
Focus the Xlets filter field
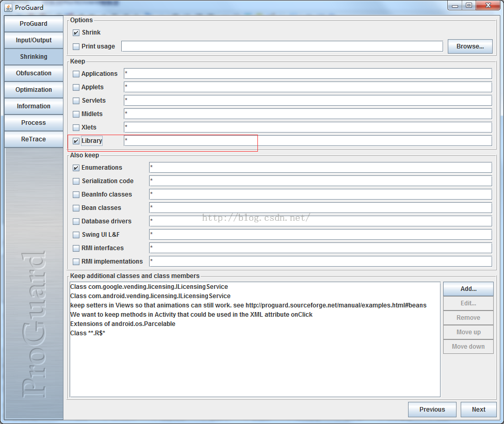pyautogui.click(x=307, y=127)
